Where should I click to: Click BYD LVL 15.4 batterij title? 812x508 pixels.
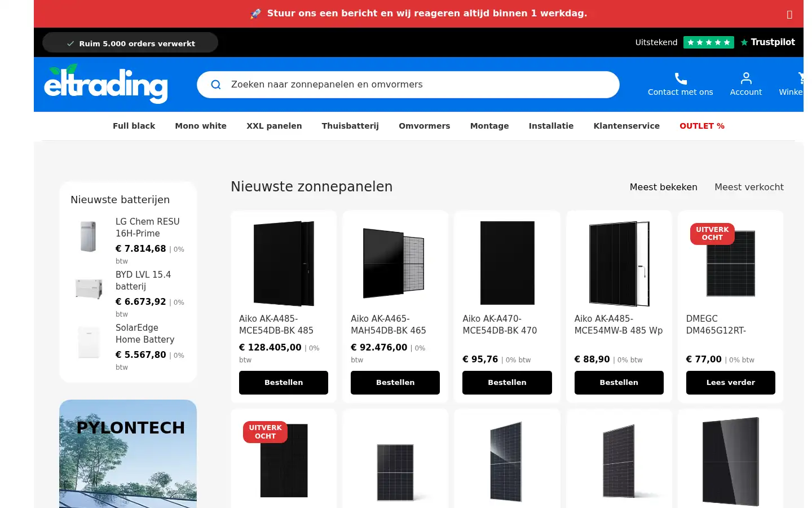[143, 281]
